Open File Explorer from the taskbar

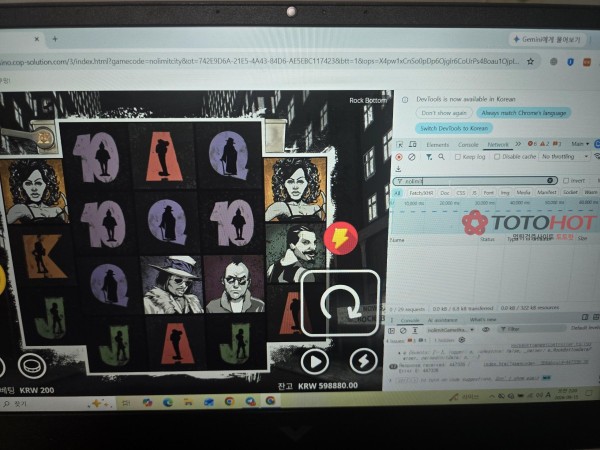(188, 402)
